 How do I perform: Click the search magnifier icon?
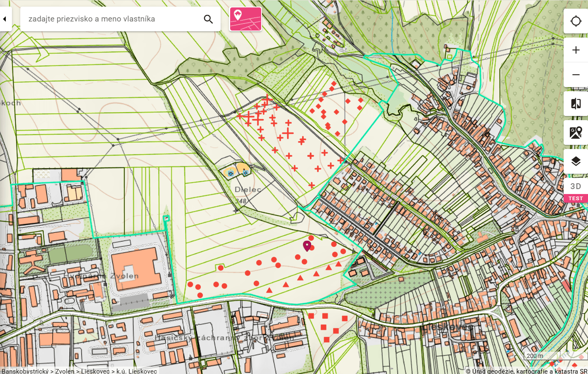point(208,19)
